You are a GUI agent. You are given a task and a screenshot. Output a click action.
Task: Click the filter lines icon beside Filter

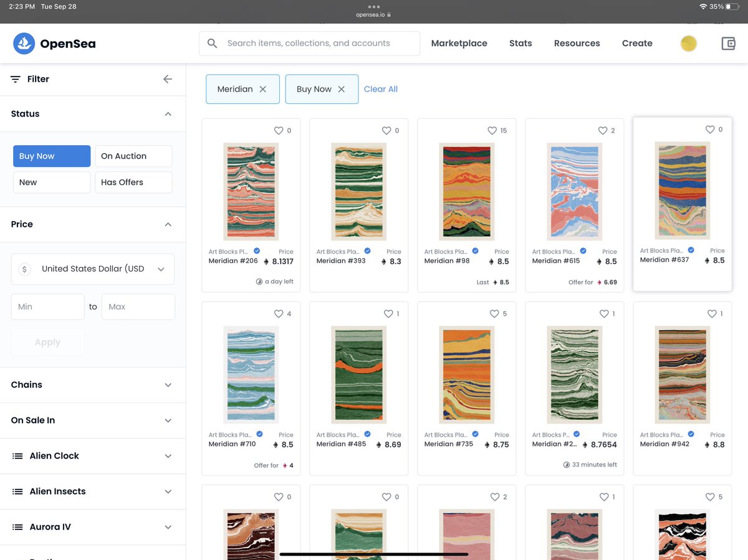[x=16, y=79]
